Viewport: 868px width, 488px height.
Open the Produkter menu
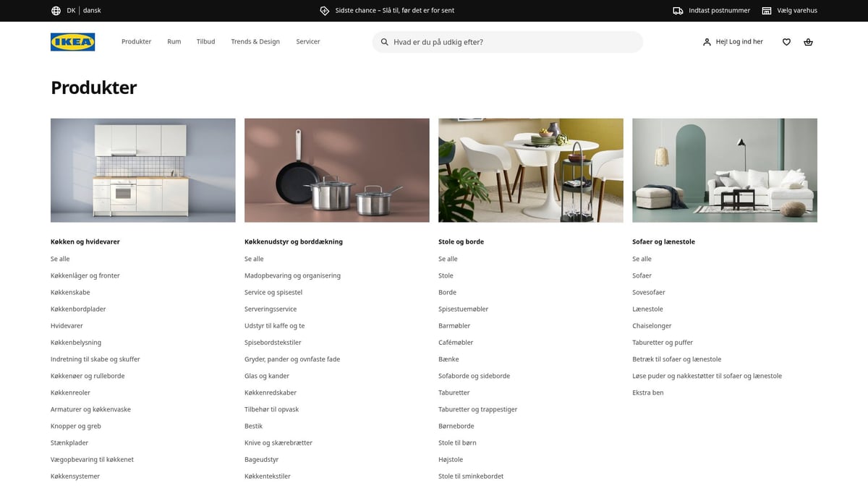(136, 41)
